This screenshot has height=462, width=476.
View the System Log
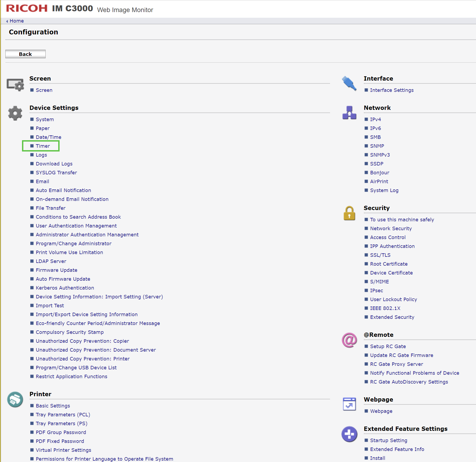click(x=384, y=190)
